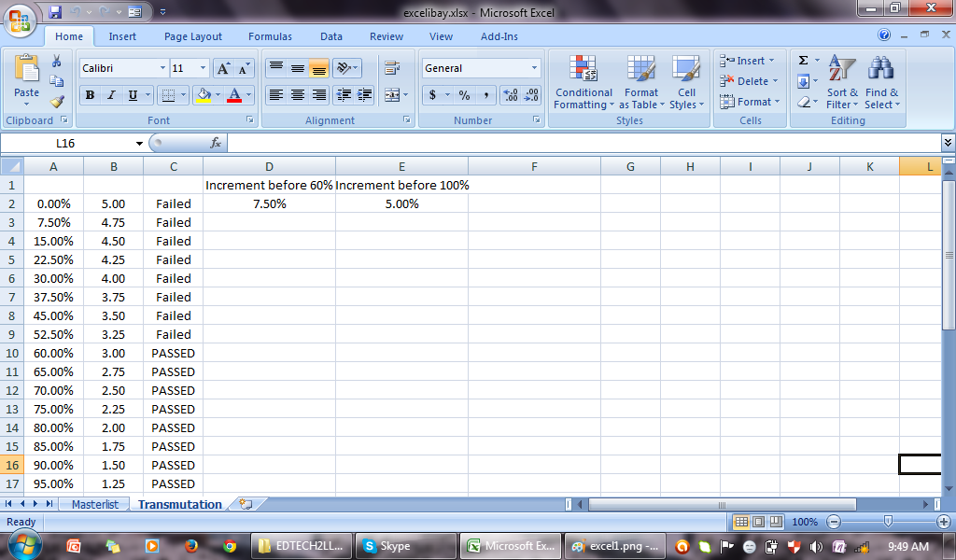Open the Masterlist worksheet tab

[94, 504]
